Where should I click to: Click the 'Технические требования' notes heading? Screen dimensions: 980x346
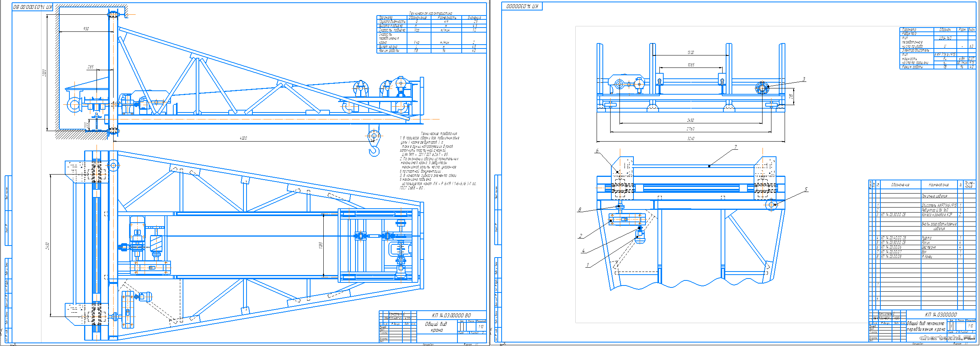click(439, 133)
